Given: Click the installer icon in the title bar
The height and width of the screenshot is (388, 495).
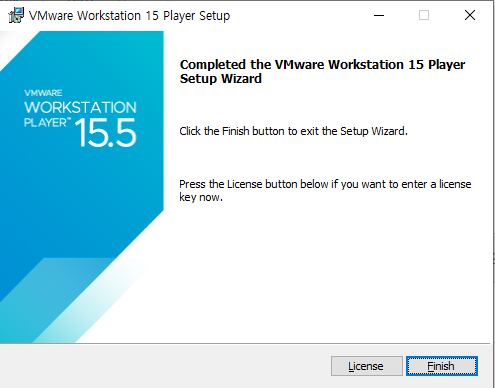Looking at the screenshot, I should (x=16, y=15).
